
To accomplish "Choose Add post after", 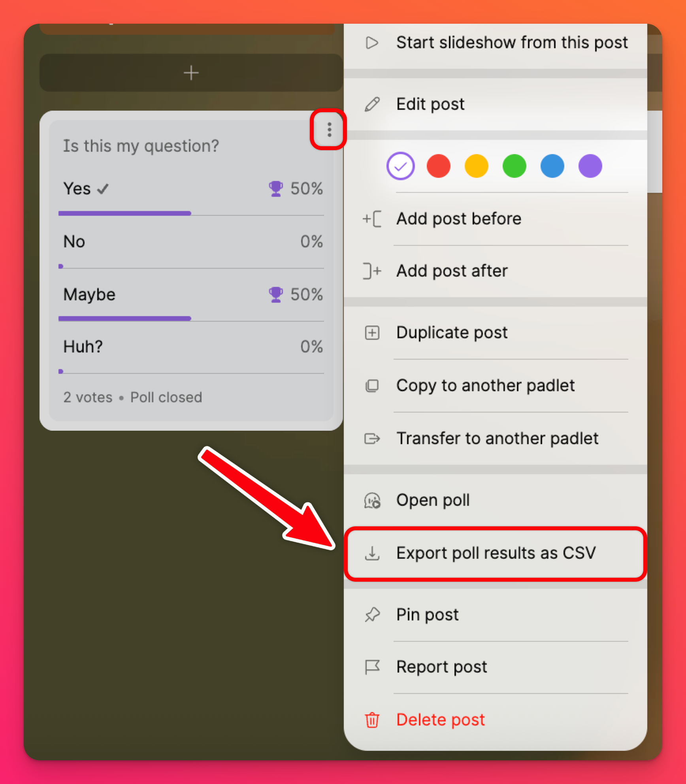I will (495, 271).
